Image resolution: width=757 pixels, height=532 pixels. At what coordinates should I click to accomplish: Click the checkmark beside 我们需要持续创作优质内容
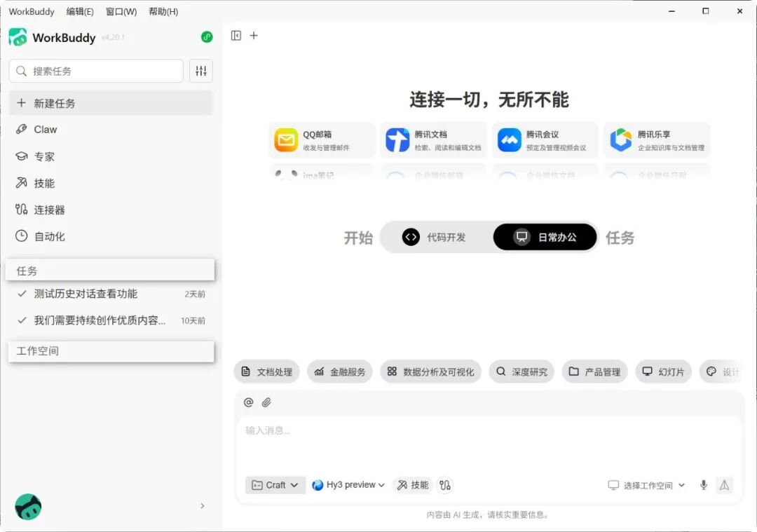tap(22, 320)
